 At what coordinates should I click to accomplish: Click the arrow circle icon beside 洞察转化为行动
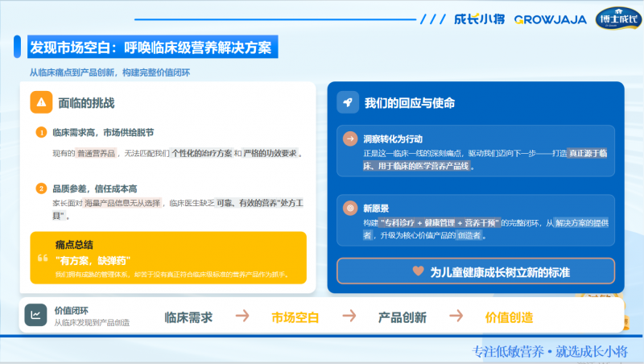(x=350, y=139)
